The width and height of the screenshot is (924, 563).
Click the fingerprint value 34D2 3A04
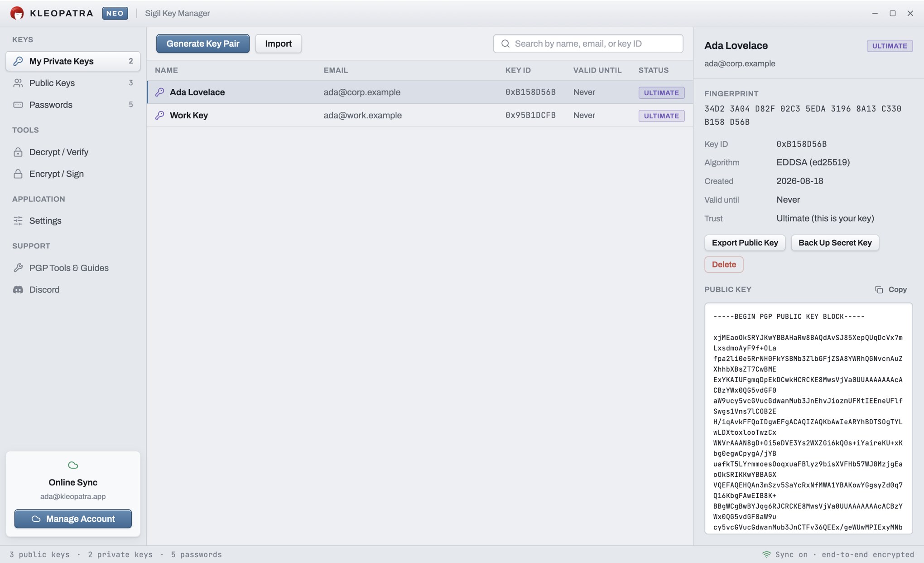(803, 115)
